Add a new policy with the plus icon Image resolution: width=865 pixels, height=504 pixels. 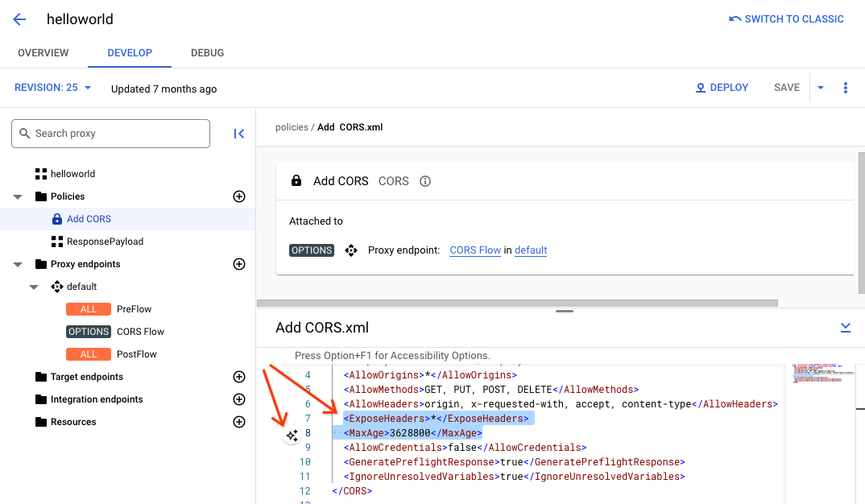pyautogui.click(x=239, y=196)
